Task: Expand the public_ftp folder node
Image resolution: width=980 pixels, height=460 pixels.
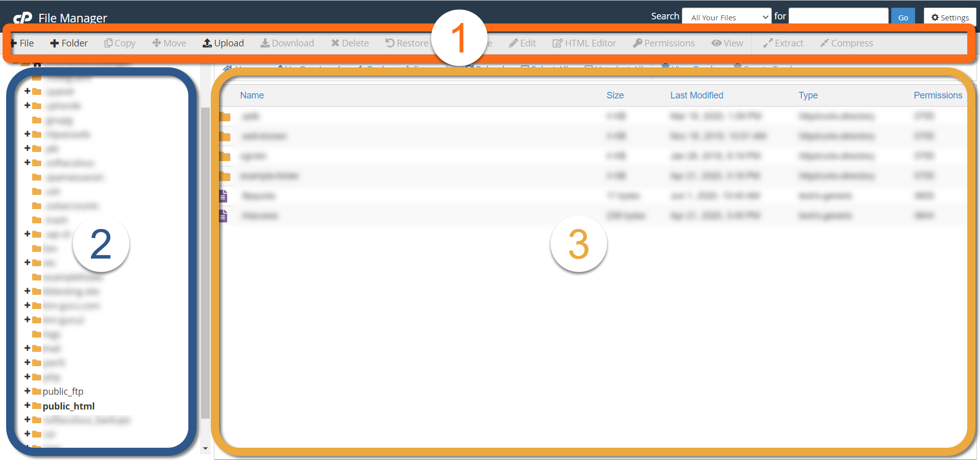Action: coord(28,391)
